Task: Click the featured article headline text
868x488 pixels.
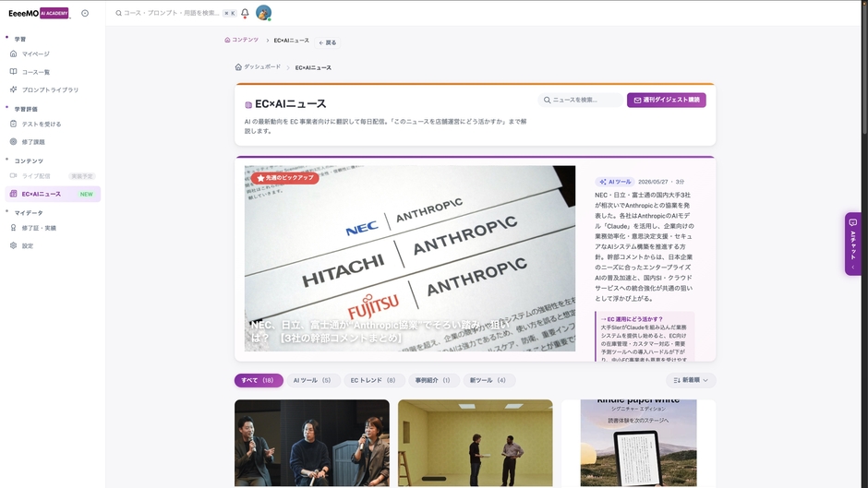Action: tap(380, 331)
